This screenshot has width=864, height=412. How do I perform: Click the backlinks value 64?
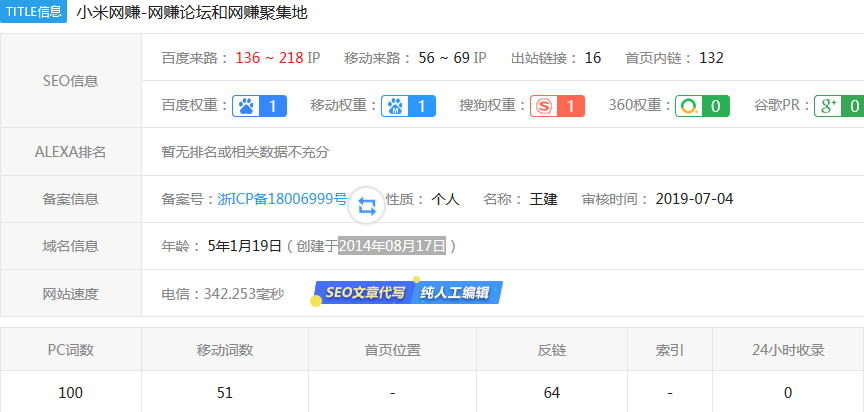(552, 393)
